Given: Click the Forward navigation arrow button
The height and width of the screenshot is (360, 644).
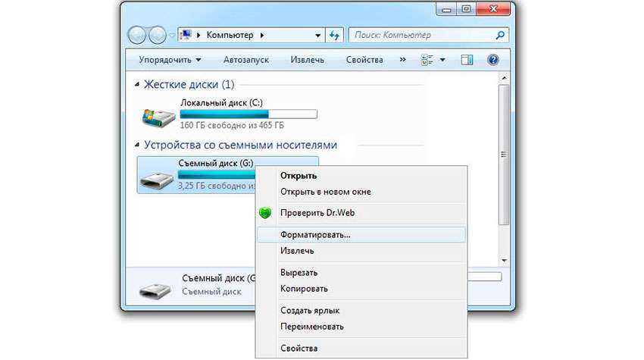Looking at the screenshot, I should [x=158, y=36].
